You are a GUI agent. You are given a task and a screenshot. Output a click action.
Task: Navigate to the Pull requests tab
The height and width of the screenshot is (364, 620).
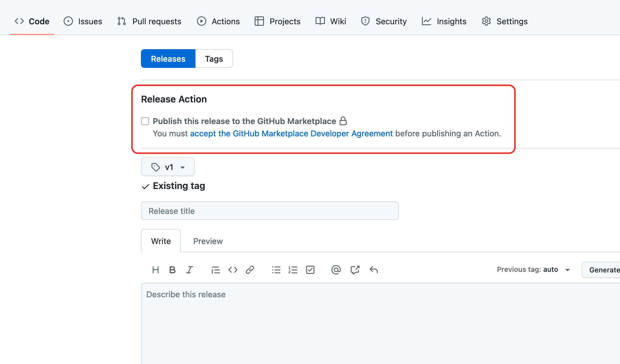click(149, 21)
